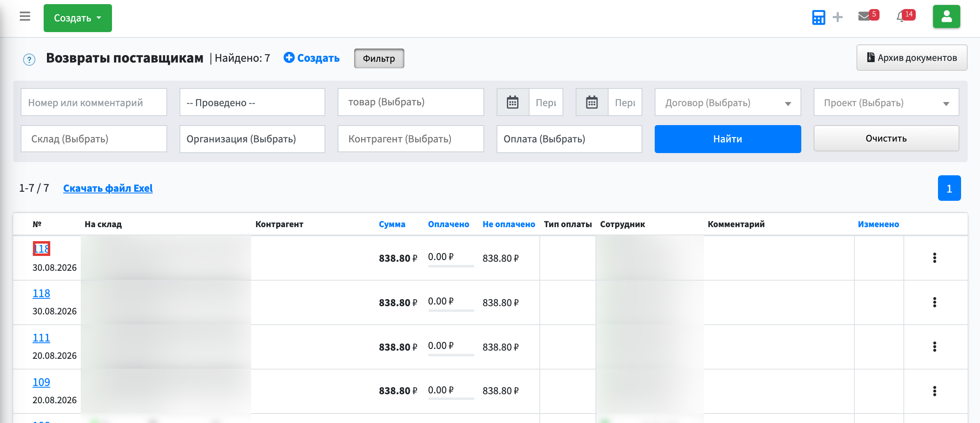The image size is (980, 423).
Task: Click the Контрагент (Выбрать) field
Action: click(411, 139)
